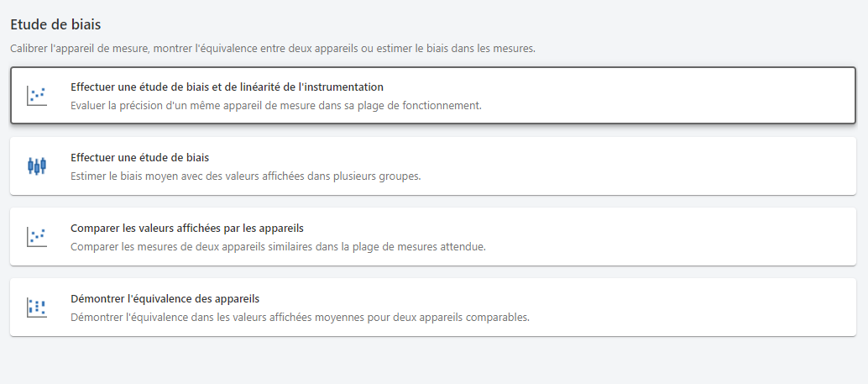
Task: Click the blue box plot icon for bias study
Action: (36, 166)
